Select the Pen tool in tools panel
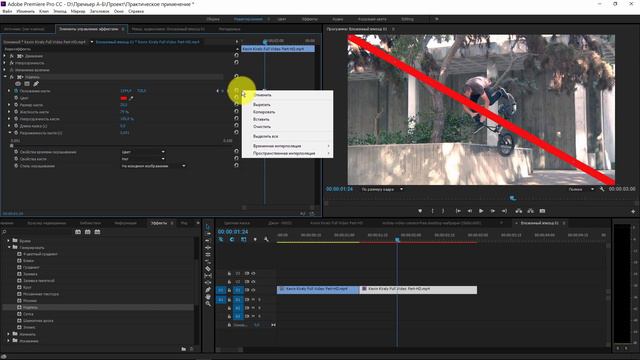This screenshot has height=360, width=640. [208, 290]
